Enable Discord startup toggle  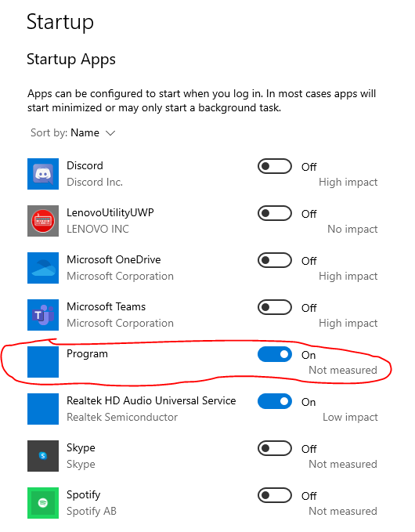275,166
